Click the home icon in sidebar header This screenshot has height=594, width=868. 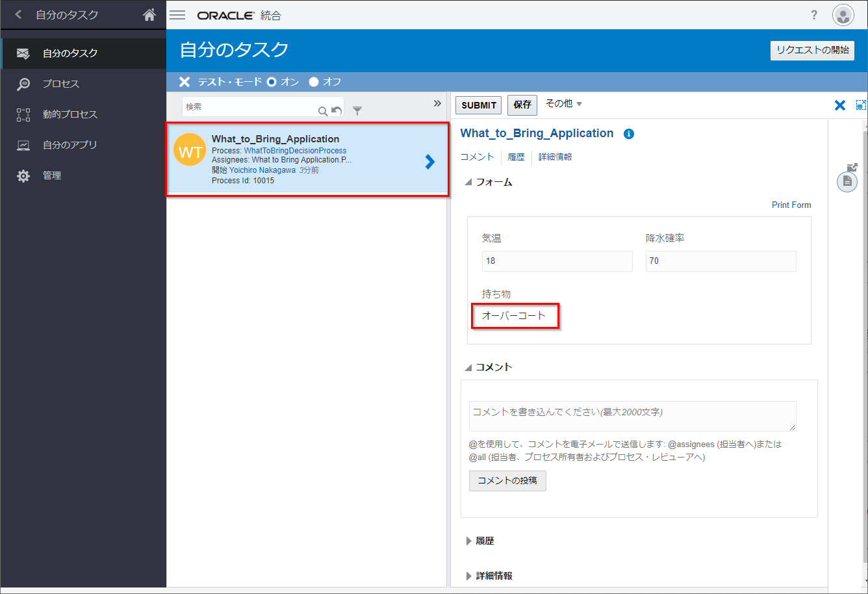[x=149, y=15]
